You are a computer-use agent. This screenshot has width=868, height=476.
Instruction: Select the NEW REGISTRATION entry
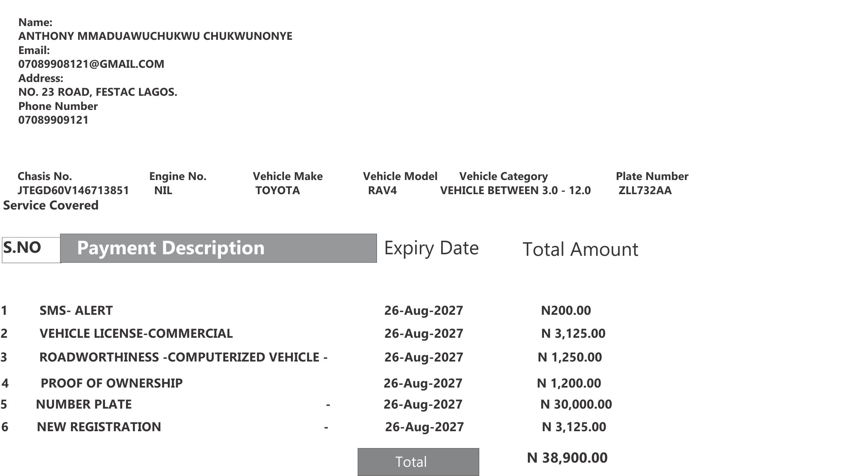[x=99, y=427]
